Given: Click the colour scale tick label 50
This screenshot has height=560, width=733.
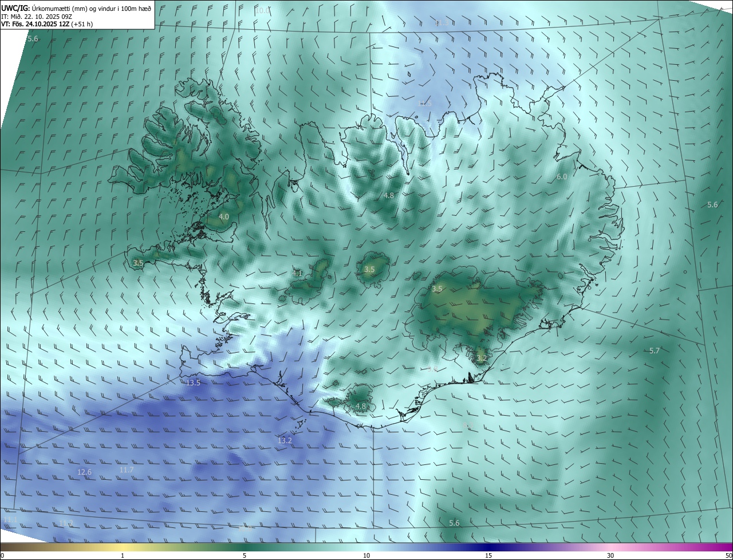Looking at the screenshot, I should 728,555.
